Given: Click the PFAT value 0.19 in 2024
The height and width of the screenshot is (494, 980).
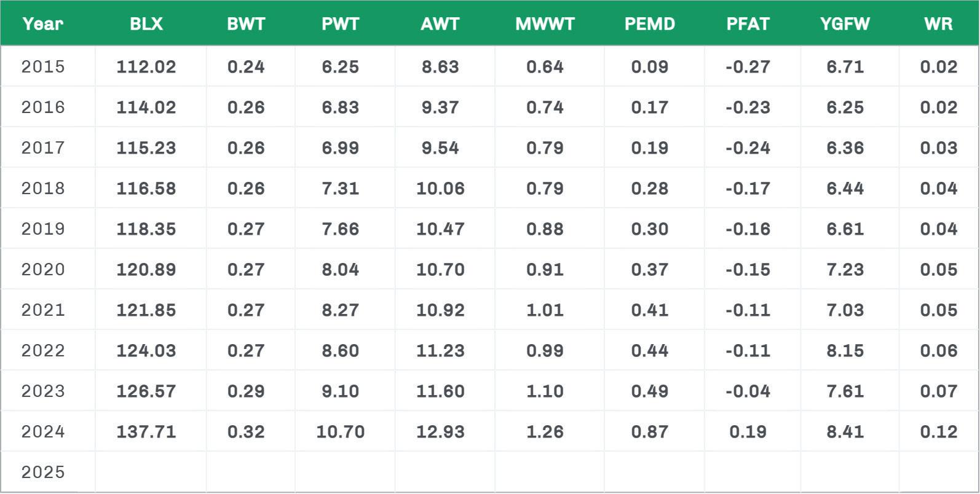Looking at the screenshot, I should pos(748,431).
